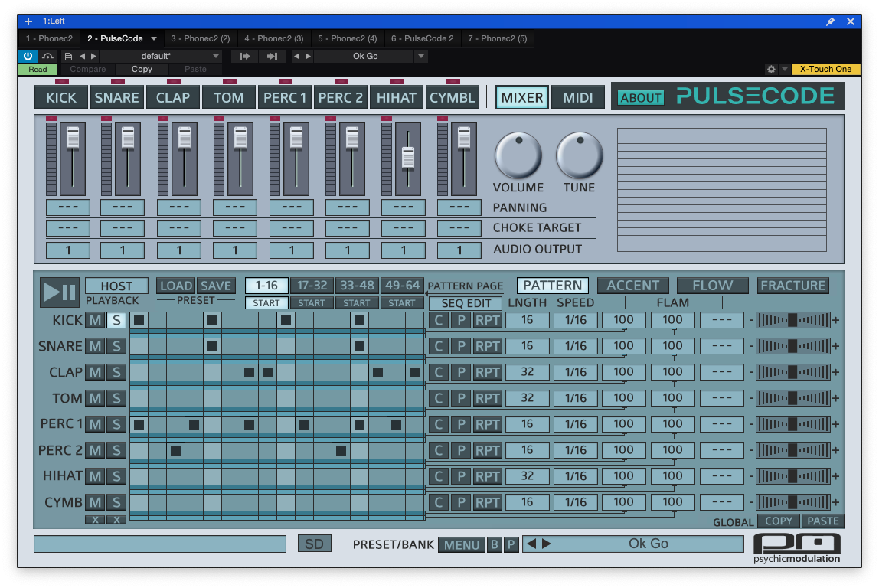The image size is (879, 588).
Task: Click the B button beside MENU
Action: coord(494,544)
